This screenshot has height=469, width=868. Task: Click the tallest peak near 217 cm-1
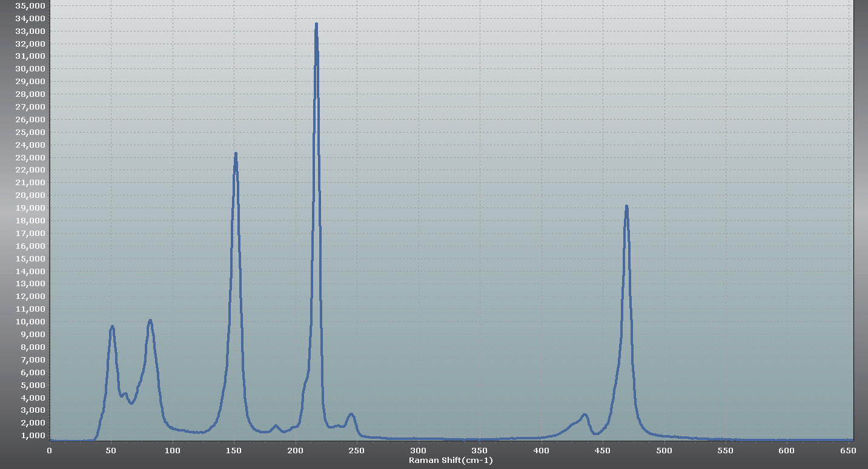(x=316, y=25)
